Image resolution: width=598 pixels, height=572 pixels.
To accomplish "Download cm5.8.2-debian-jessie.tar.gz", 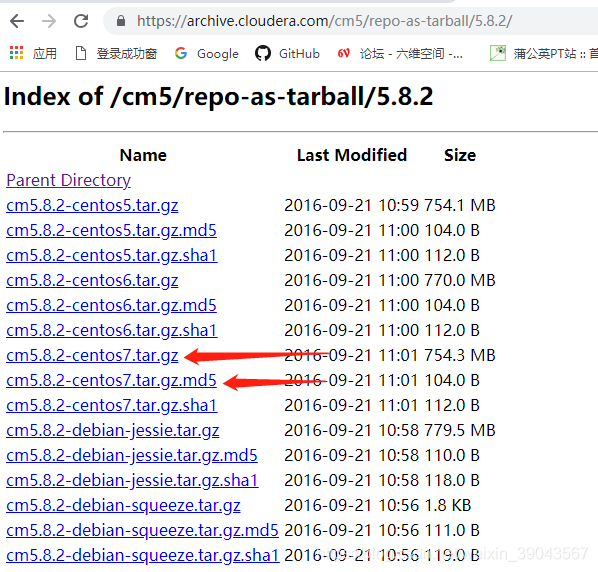I will pos(113,430).
